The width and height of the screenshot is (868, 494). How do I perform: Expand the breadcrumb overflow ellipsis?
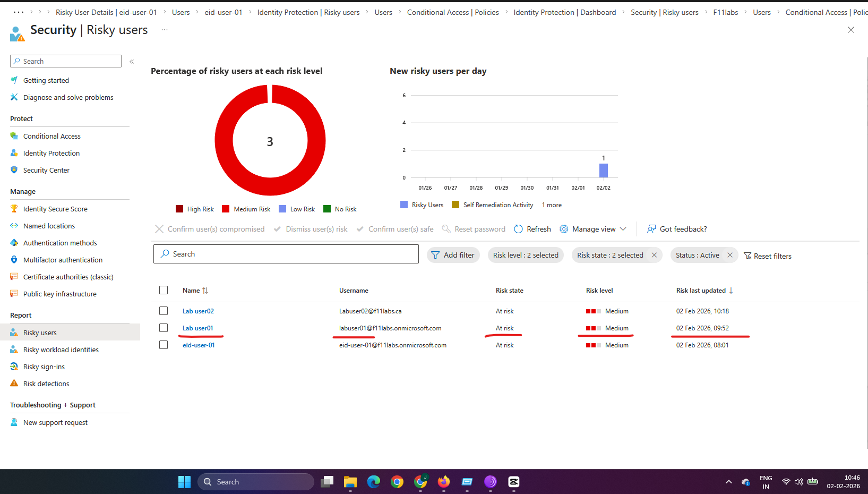tap(19, 12)
